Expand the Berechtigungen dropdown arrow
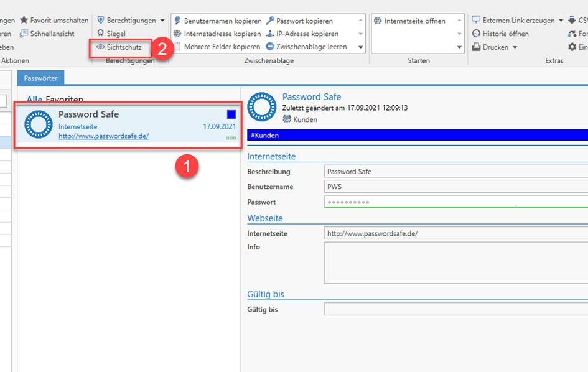The height and width of the screenshot is (372, 588). 162,21
